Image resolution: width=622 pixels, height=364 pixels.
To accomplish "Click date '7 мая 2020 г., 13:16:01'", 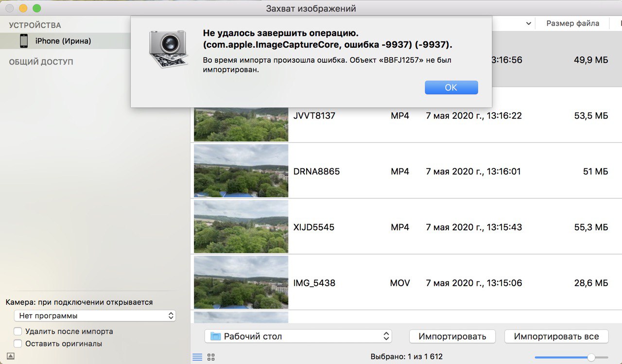I will coord(473,172).
